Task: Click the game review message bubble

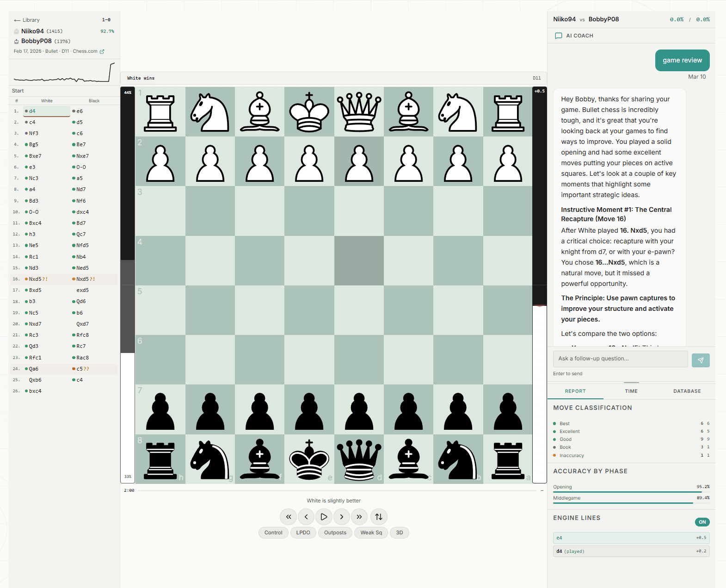Action: point(682,60)
